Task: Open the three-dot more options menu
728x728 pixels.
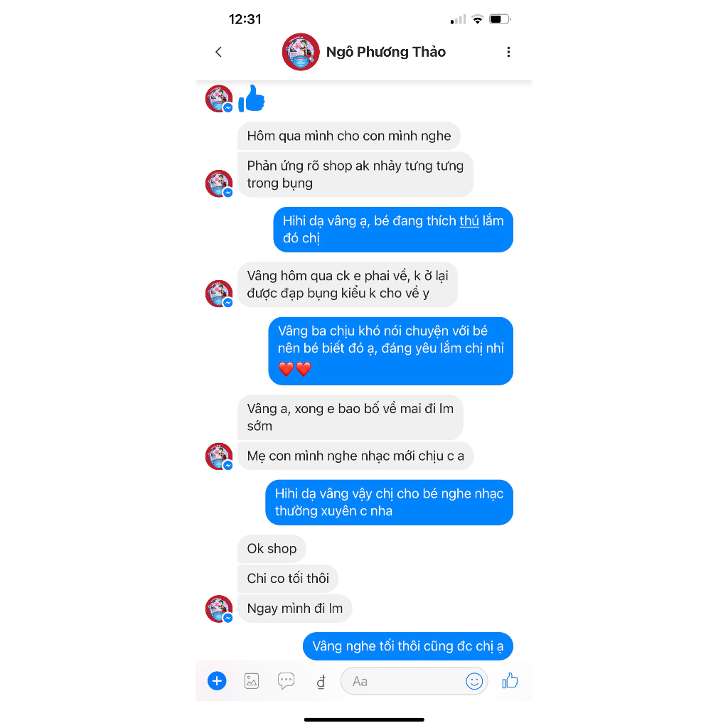Action: click(x=508, y=52)
